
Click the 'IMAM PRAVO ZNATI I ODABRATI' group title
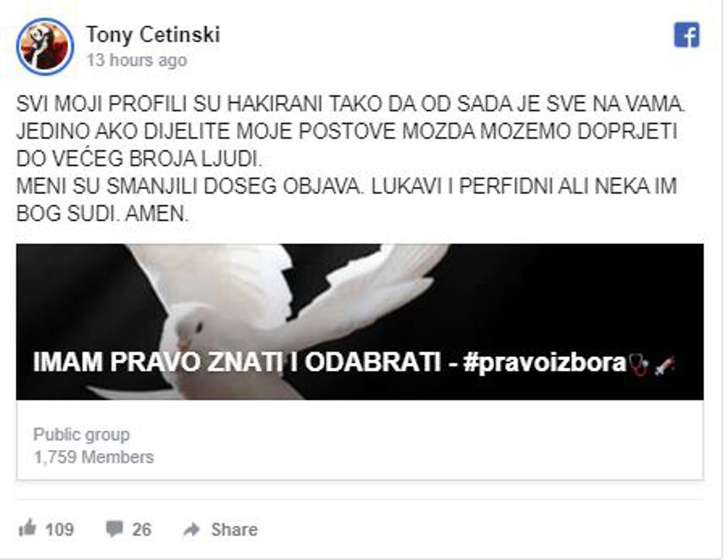pos(237,362)
